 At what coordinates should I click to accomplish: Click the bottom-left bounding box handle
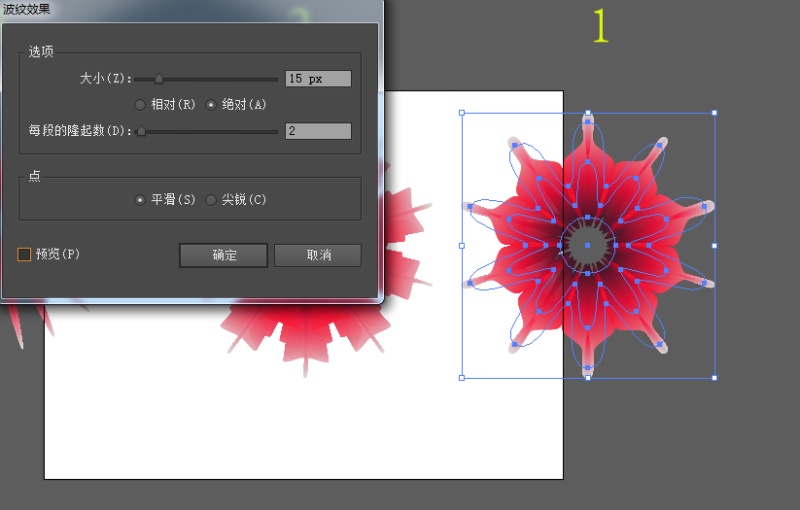[462, 378]
